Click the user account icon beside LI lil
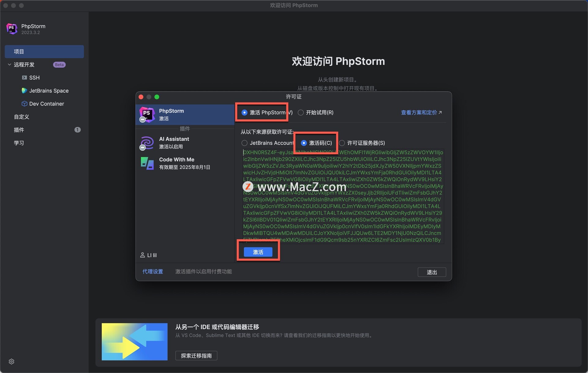The width and height of the screenshot is (588, 373). coord(142,255)
